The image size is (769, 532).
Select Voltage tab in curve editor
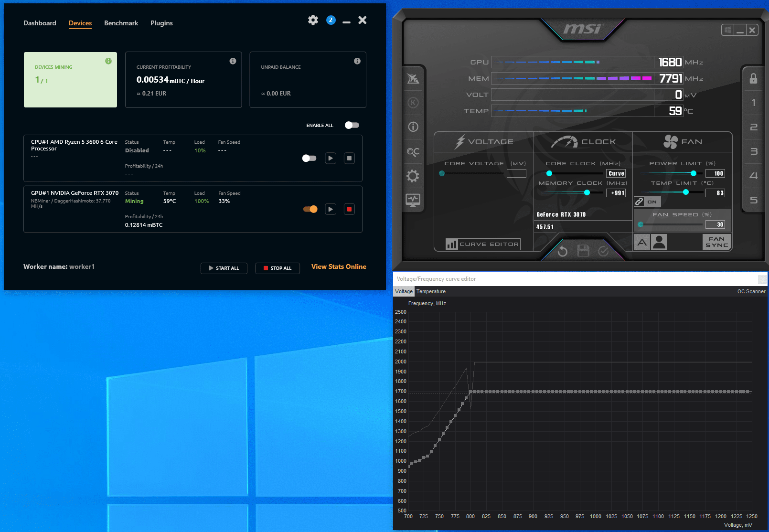click(x=404, y=291)
